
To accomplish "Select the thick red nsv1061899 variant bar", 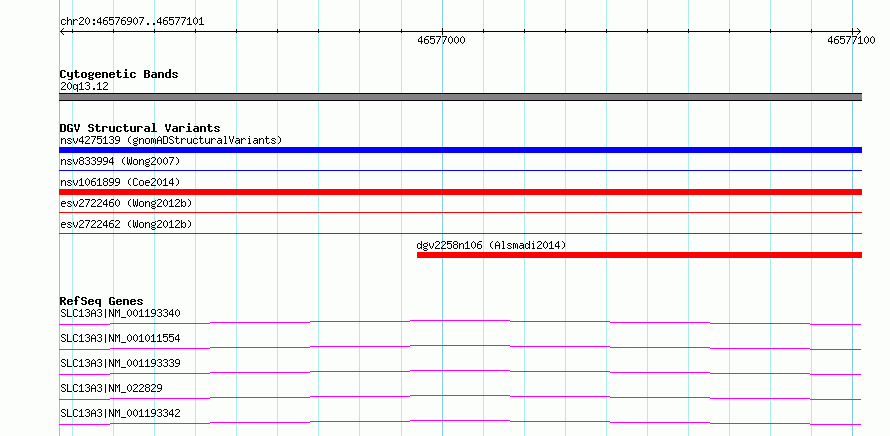I will click(460, 192).
